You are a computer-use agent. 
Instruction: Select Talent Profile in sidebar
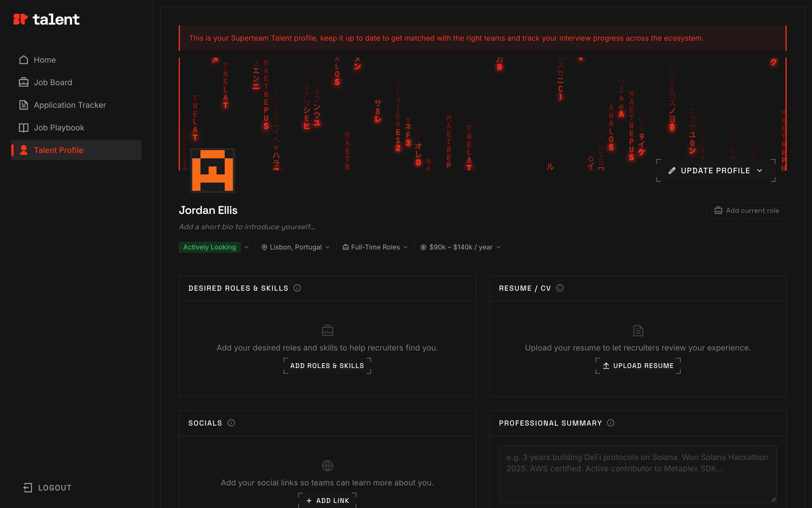tap(76, 150)
